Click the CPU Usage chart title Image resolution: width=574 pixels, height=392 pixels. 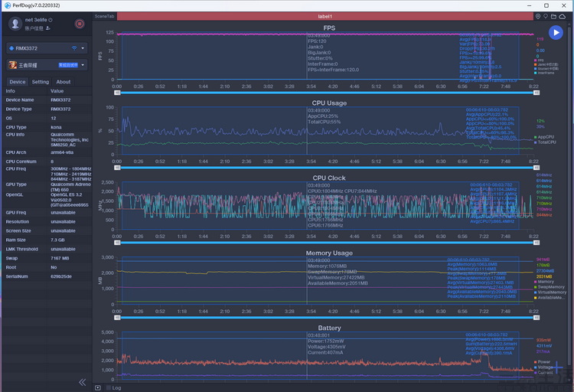click(x=329, y=103)
